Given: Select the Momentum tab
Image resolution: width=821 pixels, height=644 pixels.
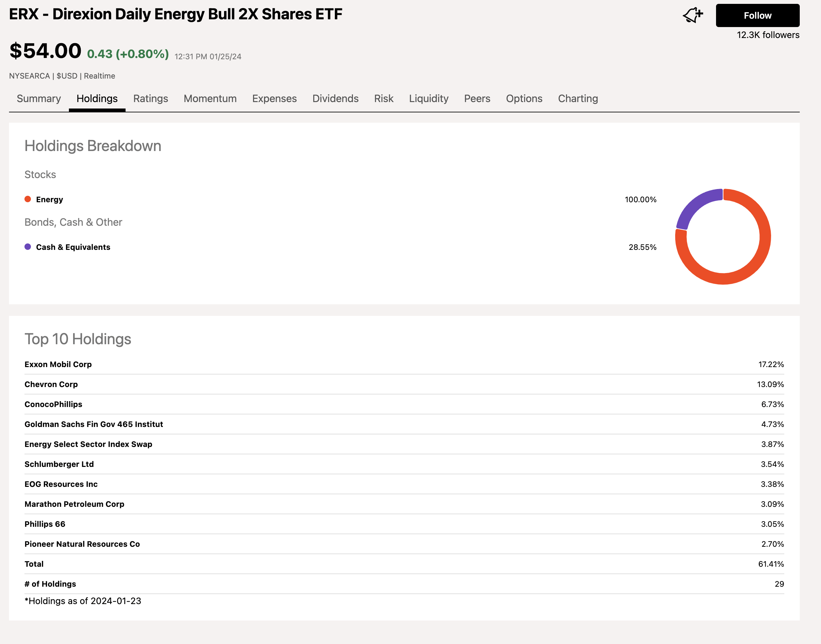Looking at the screenshot, I should click(x=210, y=99).
